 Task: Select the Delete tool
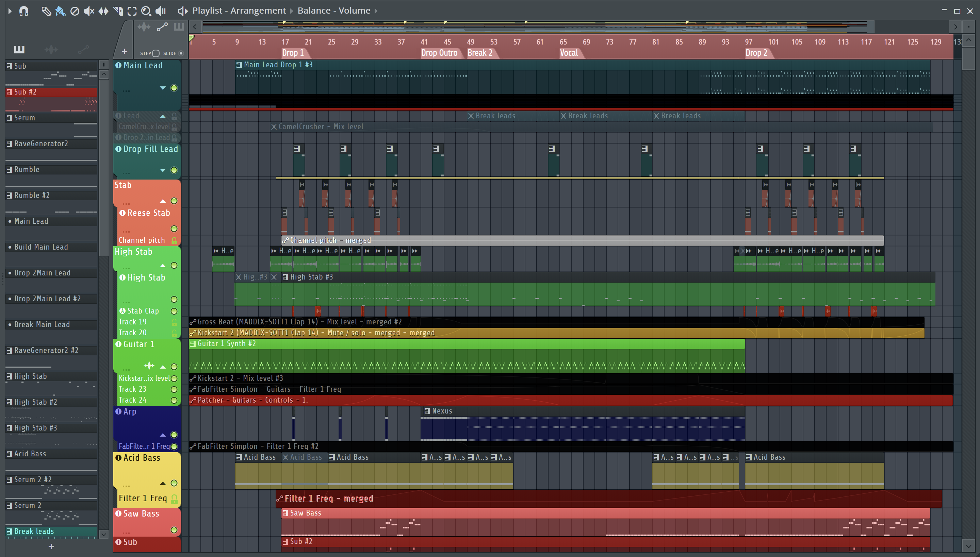[x=75, y=11]
